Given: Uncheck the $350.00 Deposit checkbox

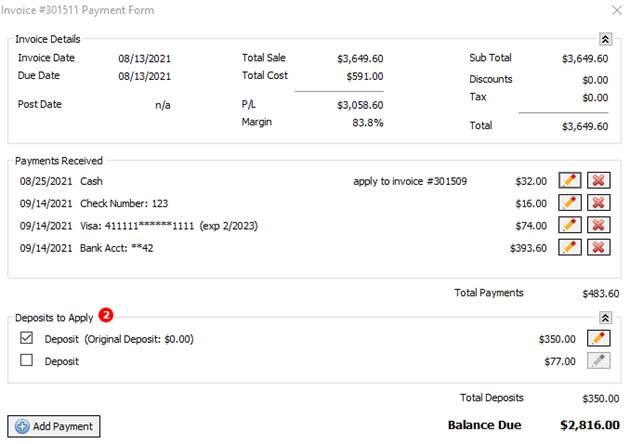Looking at the screenshot, I should coord(27,339).
